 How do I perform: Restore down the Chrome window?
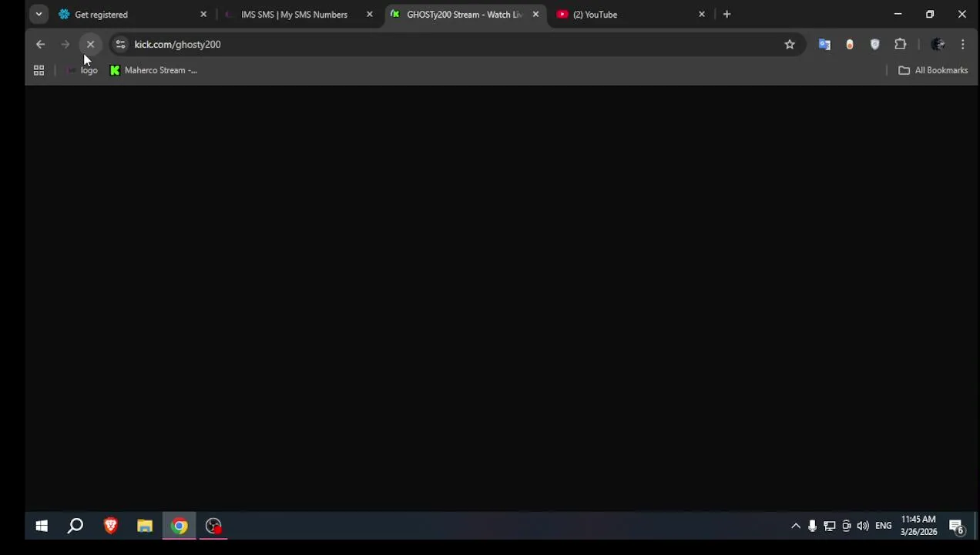click(930, 14)
